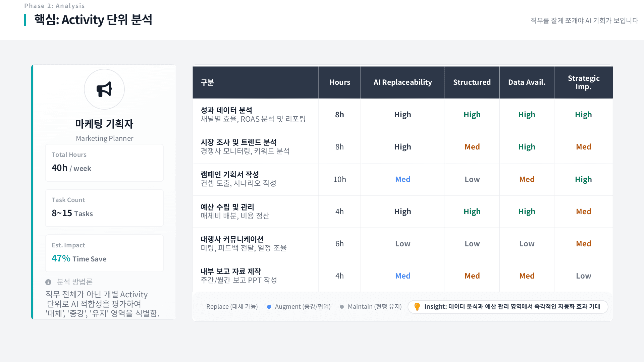Expand the 성과 데이터 분석 table row
Viewport: 644px width, 362px height.
point(256,115)
